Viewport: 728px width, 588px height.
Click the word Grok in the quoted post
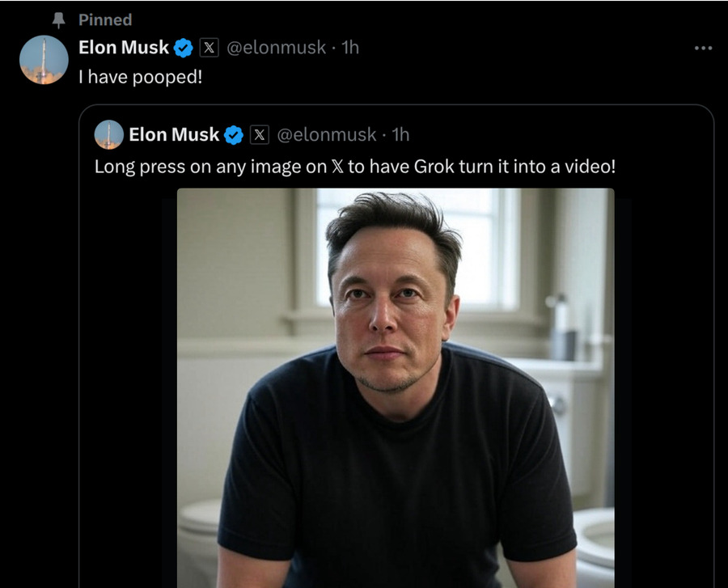click(435, 167)
